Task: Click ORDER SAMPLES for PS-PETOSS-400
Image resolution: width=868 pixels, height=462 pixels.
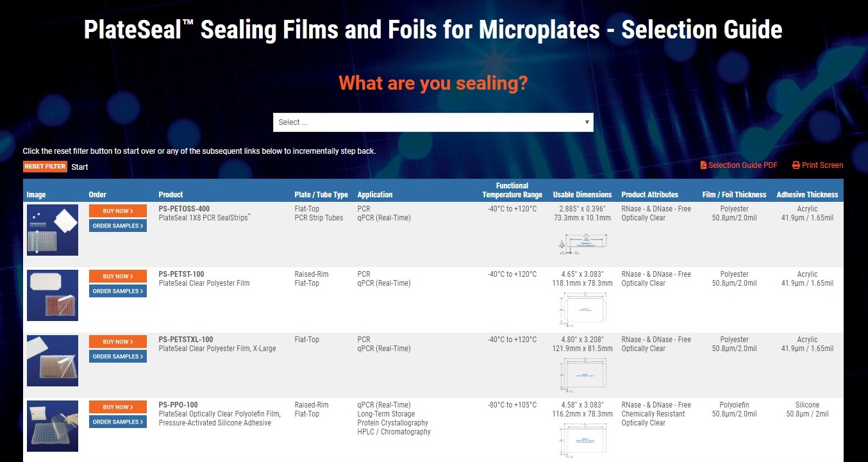Action: pyautogui.click(x=118, y=226)
